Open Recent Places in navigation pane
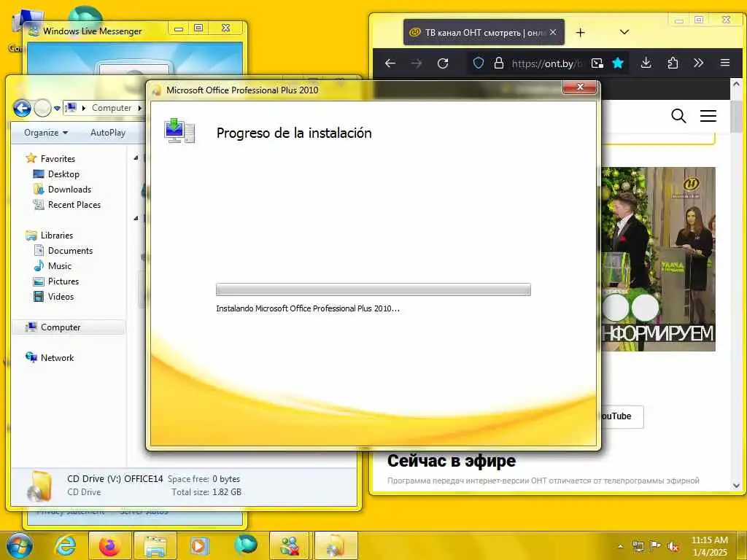Viewport: 747px width, 560px height. point(74,204)
